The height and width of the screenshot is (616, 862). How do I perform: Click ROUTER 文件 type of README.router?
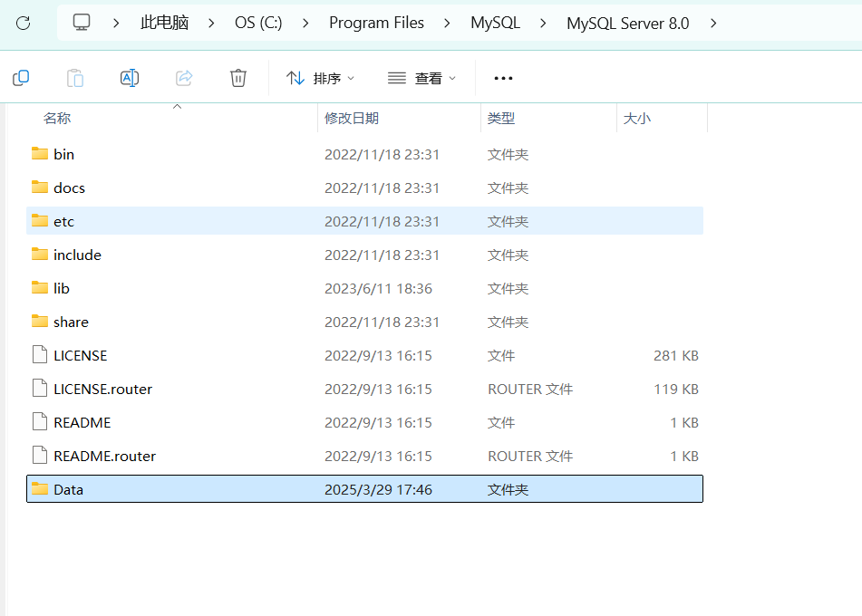530,456
